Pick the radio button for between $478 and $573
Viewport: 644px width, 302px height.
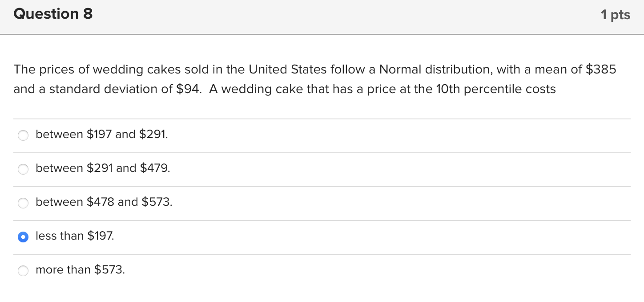tap(23, 203)
